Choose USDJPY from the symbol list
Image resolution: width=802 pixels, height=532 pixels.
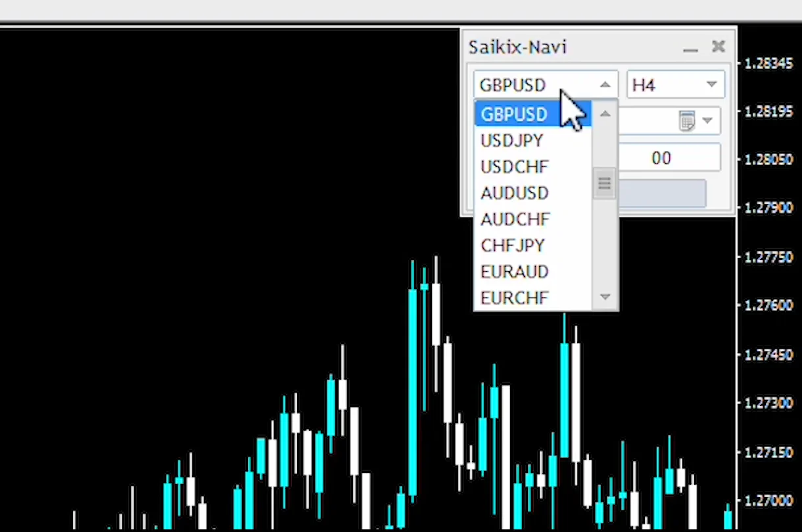point(533,141)
